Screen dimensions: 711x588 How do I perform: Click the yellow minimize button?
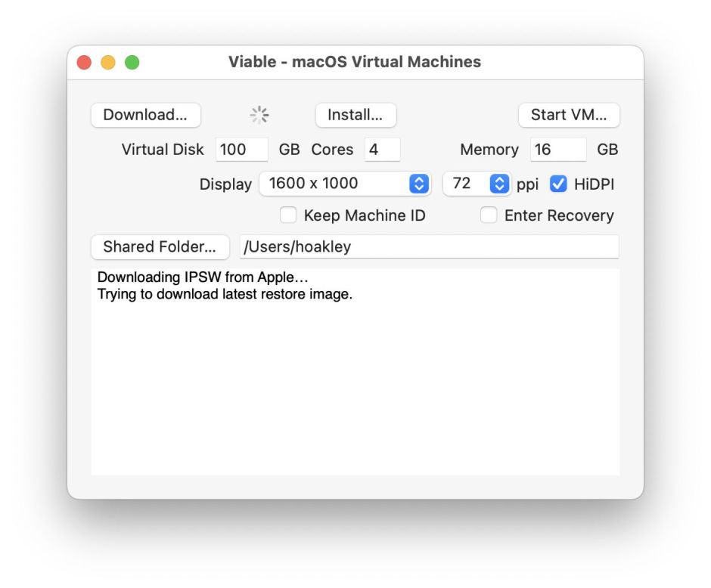pos(108,62)
